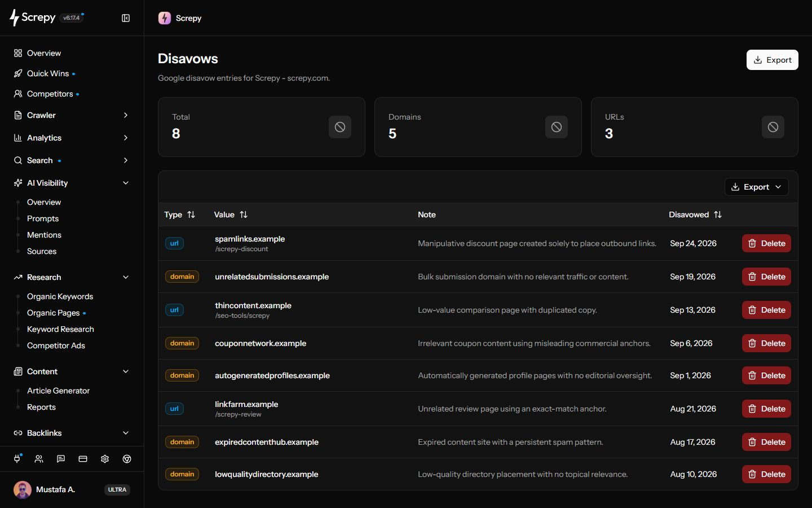This screenshot has width=812, height=508.
Task: Select the thincontent.example value cell
Action: 253,310
